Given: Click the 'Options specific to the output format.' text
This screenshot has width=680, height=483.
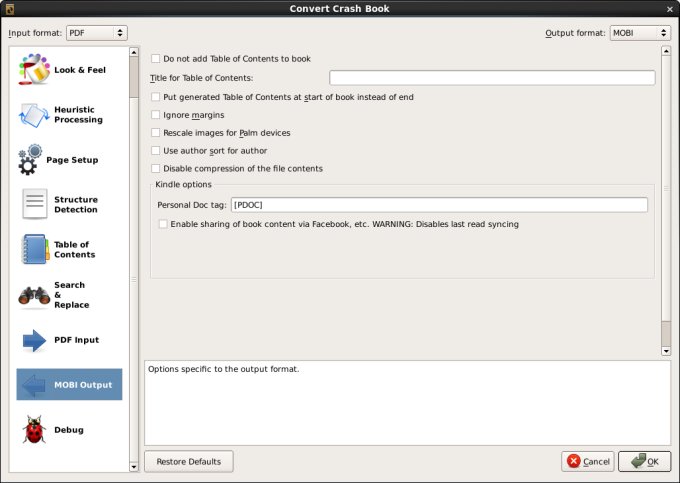Looking at the screenshot, I should 223,369.
